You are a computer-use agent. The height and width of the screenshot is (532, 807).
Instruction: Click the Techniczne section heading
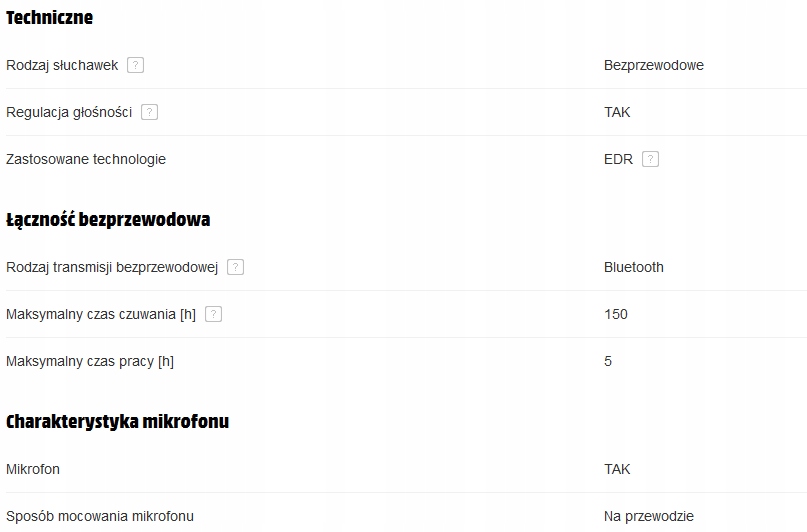pos(50,17)
